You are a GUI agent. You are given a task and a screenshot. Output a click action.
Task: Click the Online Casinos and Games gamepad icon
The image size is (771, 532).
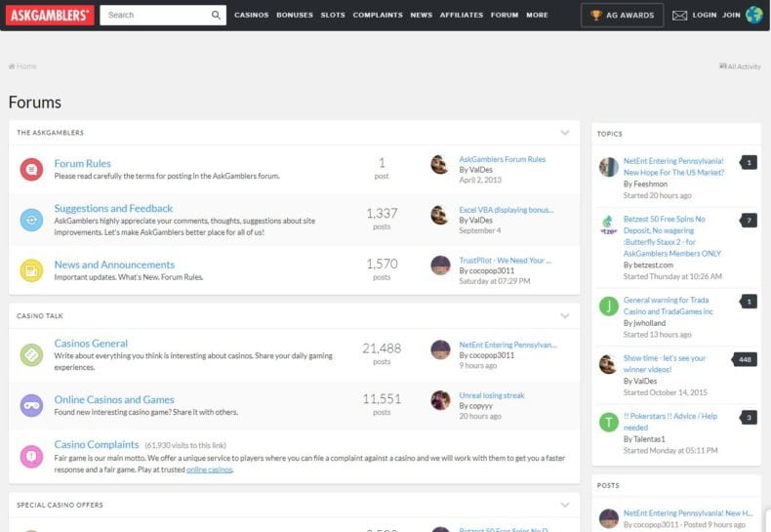tap(31, 405)
